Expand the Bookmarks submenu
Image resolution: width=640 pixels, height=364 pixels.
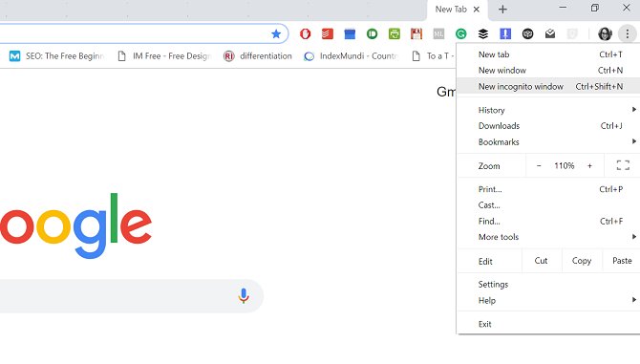[x=548, y=142]
